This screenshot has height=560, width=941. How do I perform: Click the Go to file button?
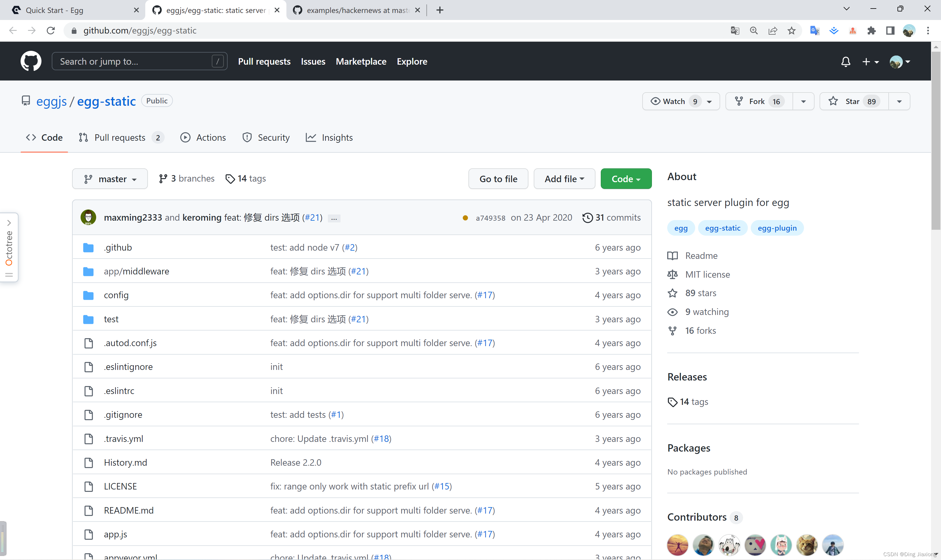pyautogui.click(x=498, y=179)
